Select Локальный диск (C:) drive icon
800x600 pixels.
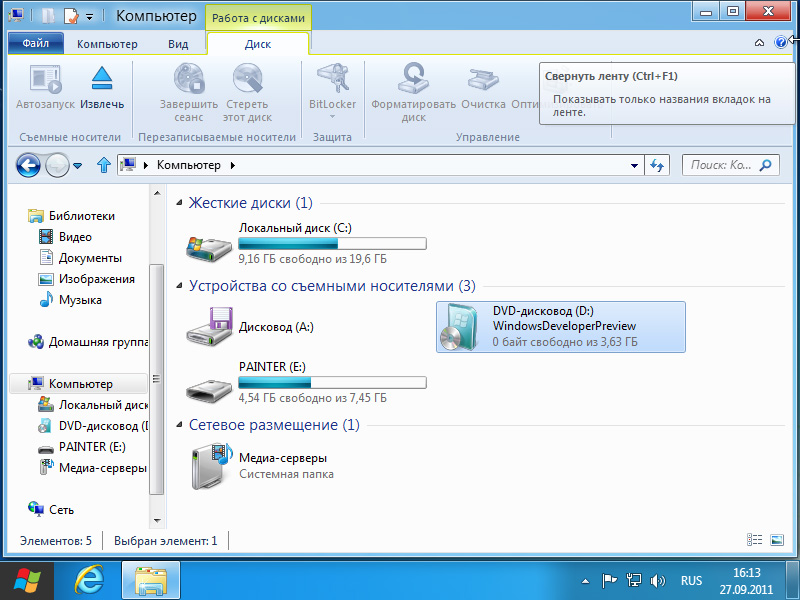click(x=209, y=247)
